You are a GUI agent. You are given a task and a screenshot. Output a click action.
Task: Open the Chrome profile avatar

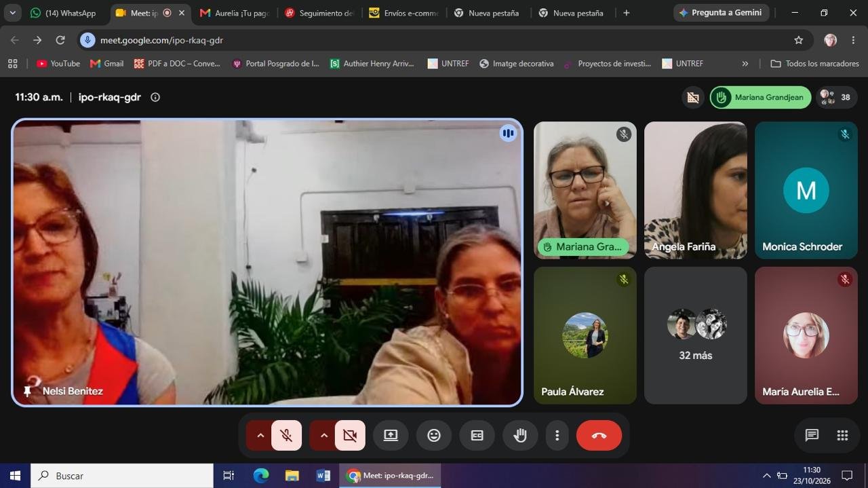tap(830, 40)
